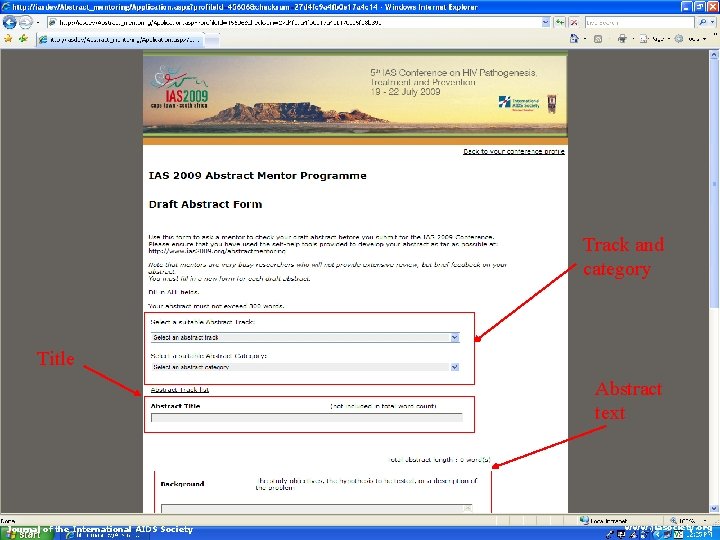Click the 'Total abstract length' word count text
The height and width of the screenshot is (540, 720).
tap(439, 460)
